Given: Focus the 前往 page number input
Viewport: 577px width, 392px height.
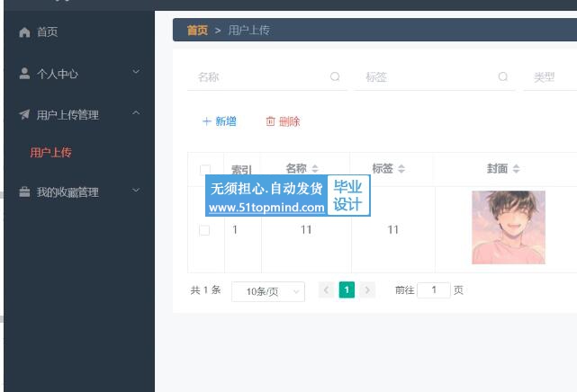Looking at the screenshot, I should [434, 290].
